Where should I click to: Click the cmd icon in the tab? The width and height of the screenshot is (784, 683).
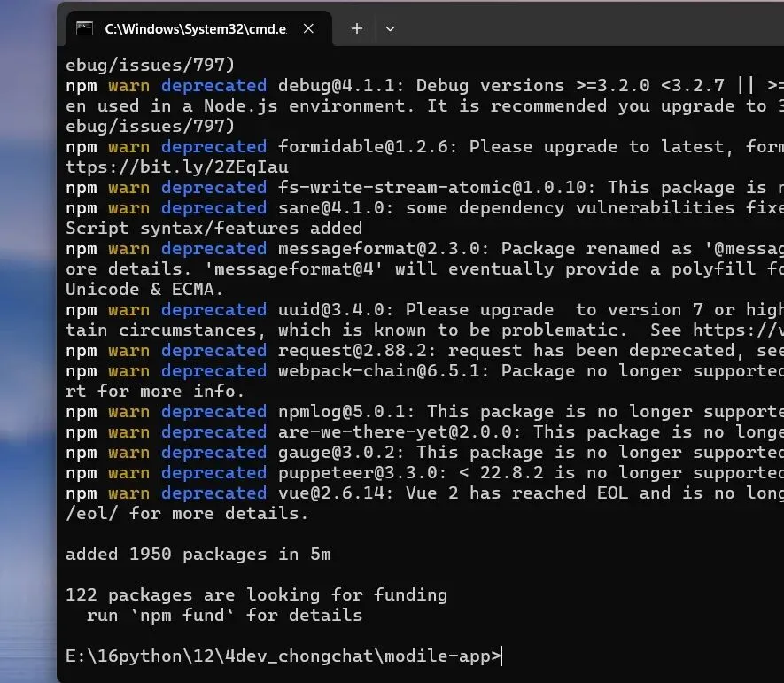tap(84, 28)
